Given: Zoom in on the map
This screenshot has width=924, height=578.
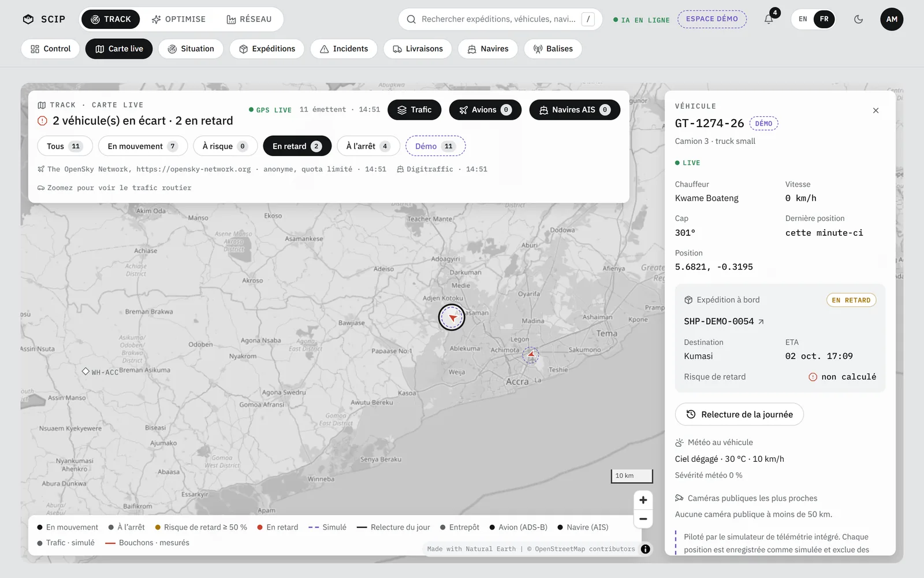Looking at the screenshot, I should point(643,500).
